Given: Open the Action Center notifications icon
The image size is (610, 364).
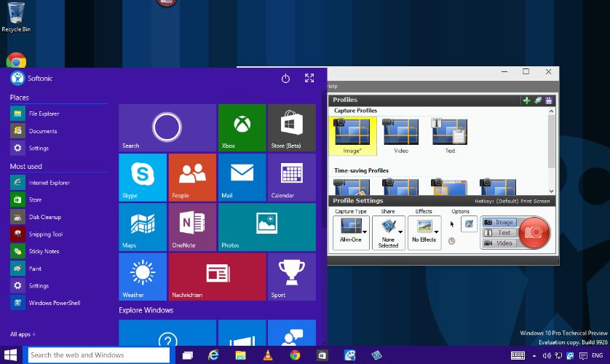Looking at the screenshot, I should tap(583, 355).
